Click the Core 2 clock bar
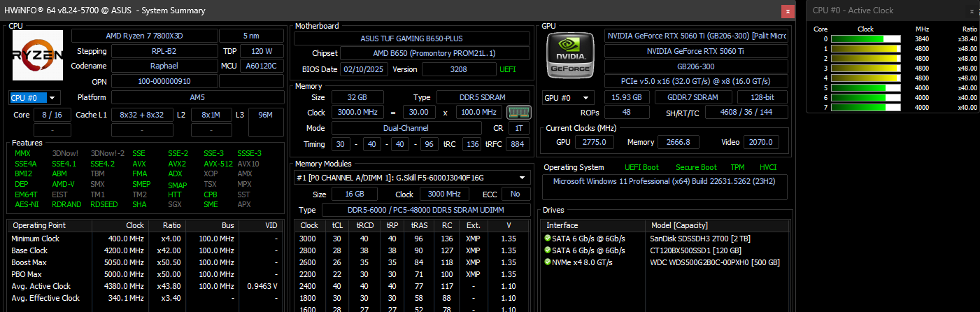 [866, 59]
